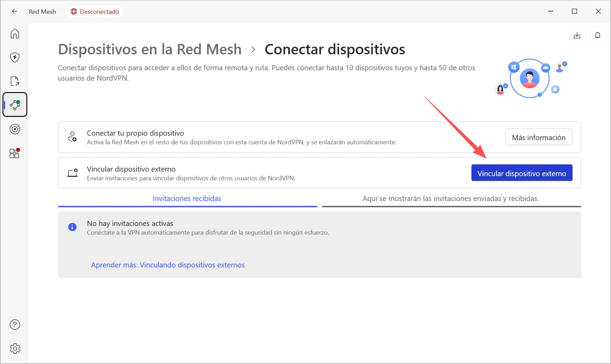Go to the Home sidebar icon

pos(15,34)
